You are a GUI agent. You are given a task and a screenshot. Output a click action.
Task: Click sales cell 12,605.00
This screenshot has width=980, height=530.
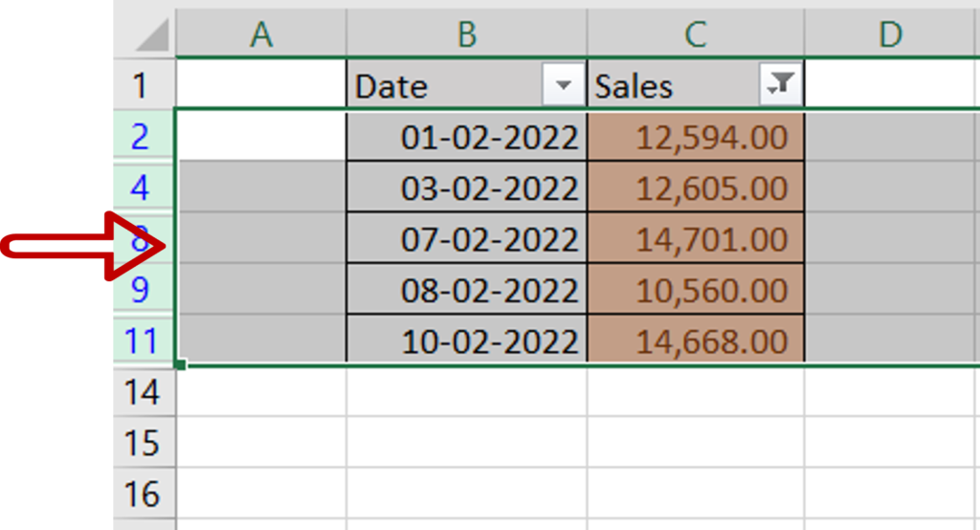point(696,187)
